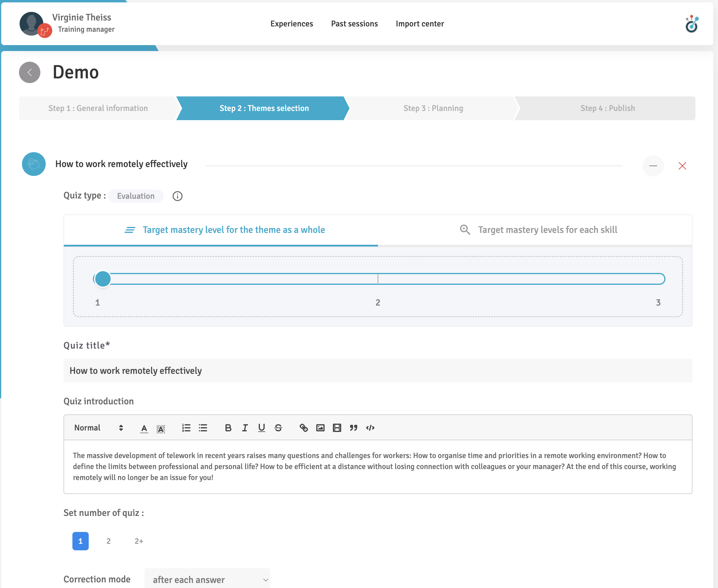Show quiz type info icon
The height and width of the screenshot is (588, 718).
tap(177, 196)
